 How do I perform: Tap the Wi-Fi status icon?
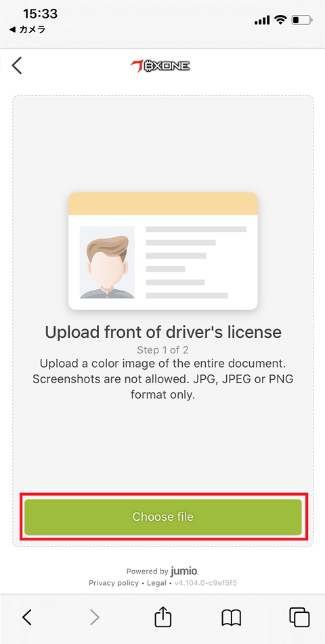(x=281, y=20)
